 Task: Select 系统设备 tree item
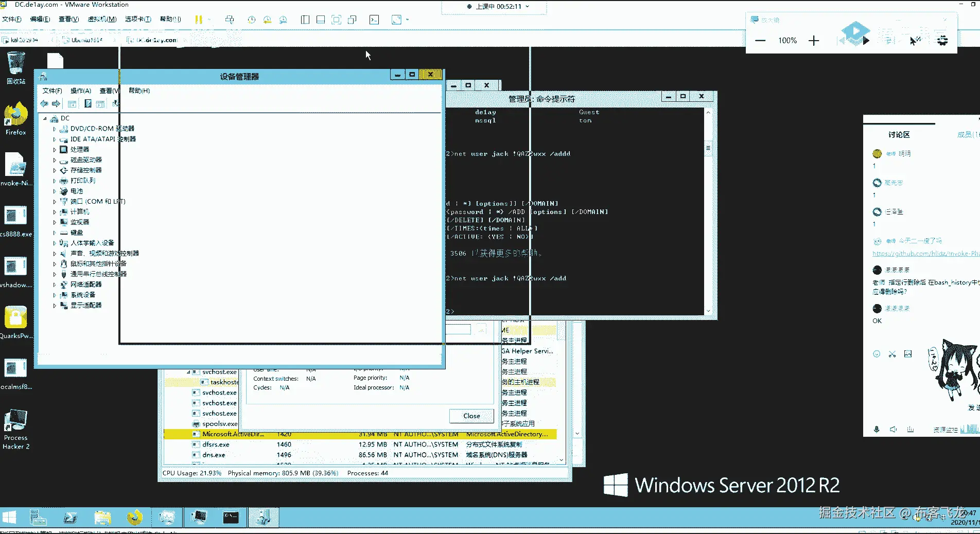point(83,295)
